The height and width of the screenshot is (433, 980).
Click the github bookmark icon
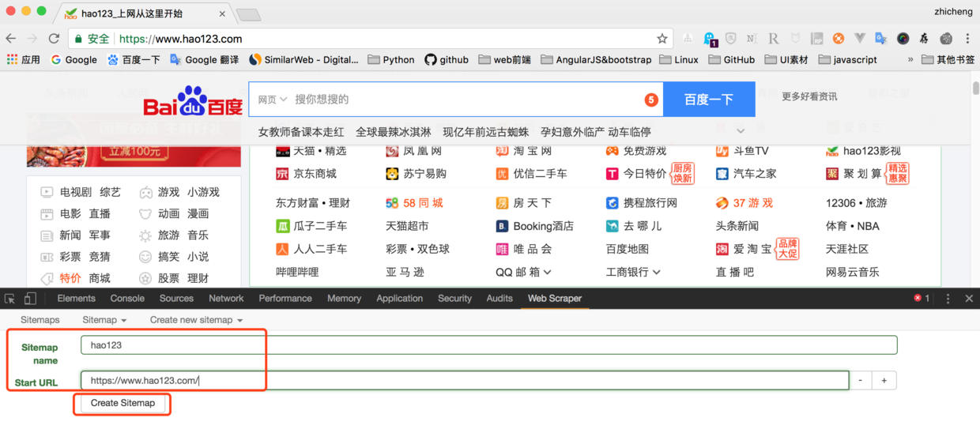coord(431,59)
